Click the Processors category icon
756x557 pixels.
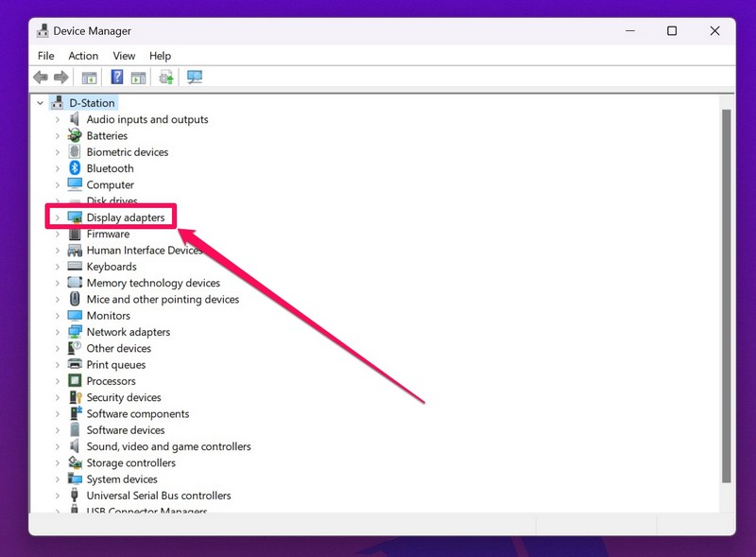coord(75,381)
